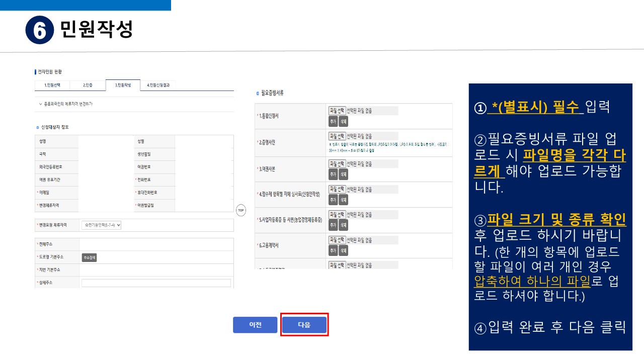Viewport: 644px width, 362px height.
Task: Choose file for 2.증명사진
Action: tap(337, 136)
